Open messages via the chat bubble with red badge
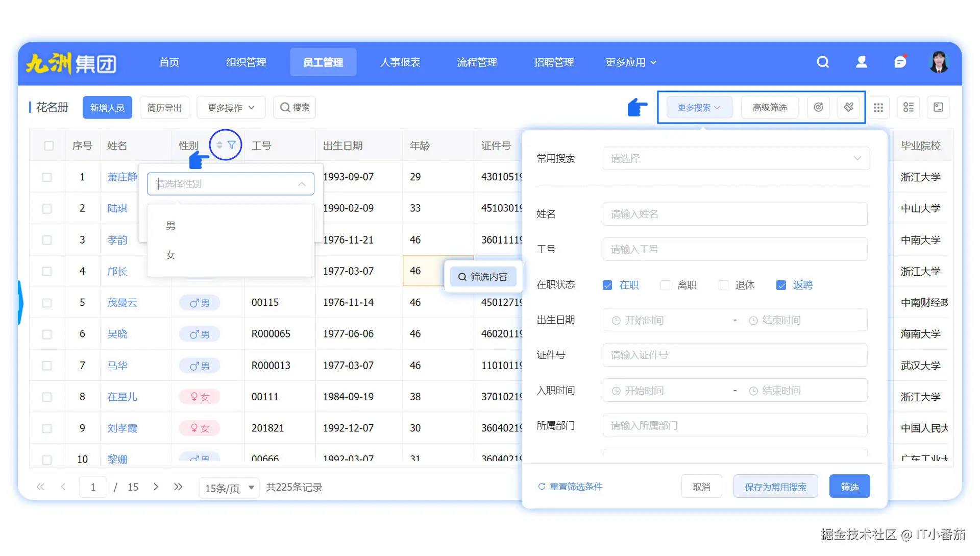Screen dimensions: 980x556 [900, 62]
